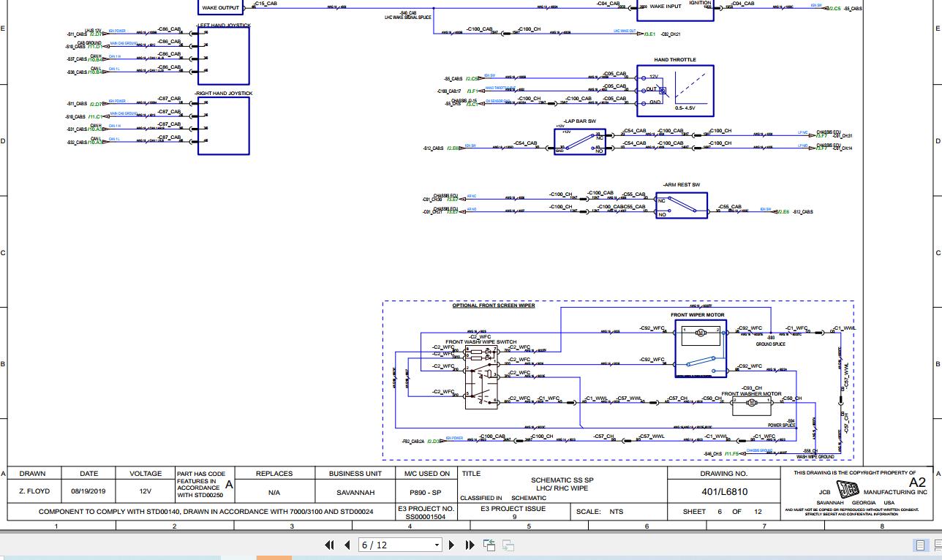Select the ARM REST SW switch block
Image resolution: width=942 pixels, height=560 pixels.
(682, 205)
